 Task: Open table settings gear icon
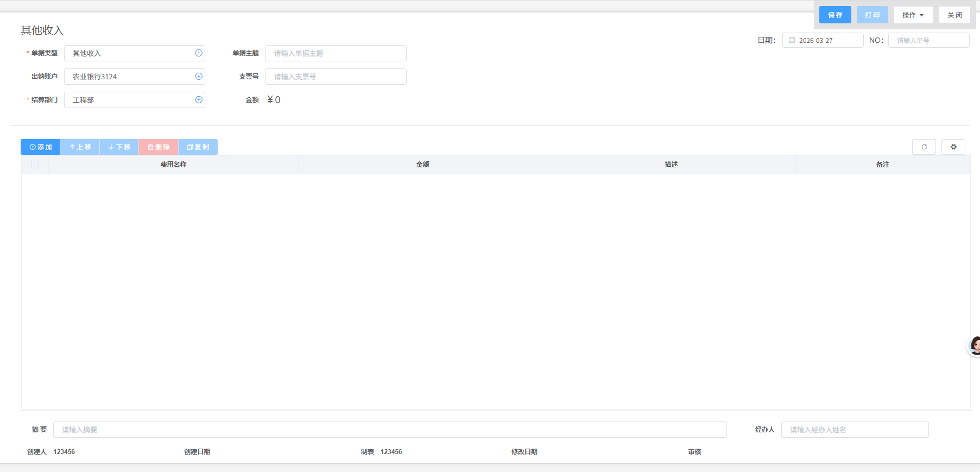tap(953, 147)
